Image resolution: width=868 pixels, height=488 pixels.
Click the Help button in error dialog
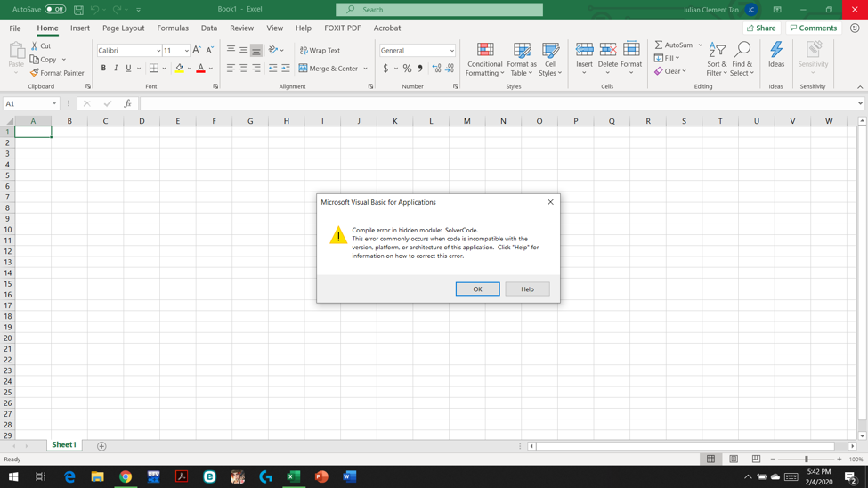[527, 289]
